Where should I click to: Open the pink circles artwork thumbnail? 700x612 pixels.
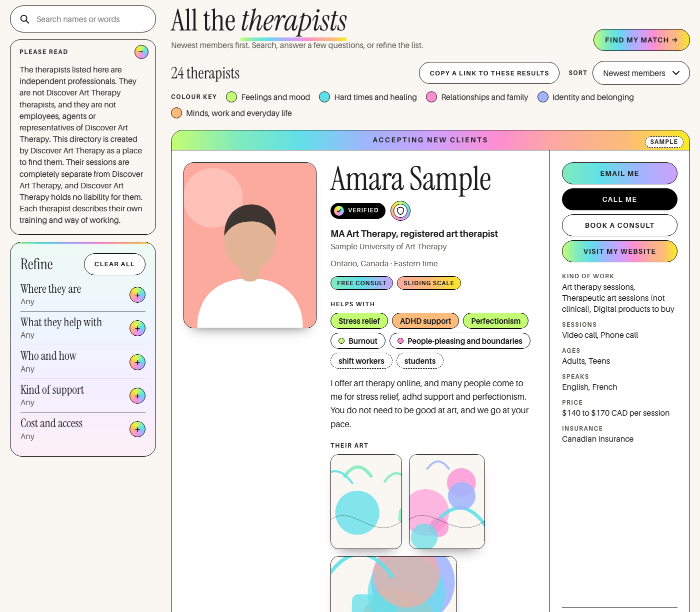coord(447,502)
